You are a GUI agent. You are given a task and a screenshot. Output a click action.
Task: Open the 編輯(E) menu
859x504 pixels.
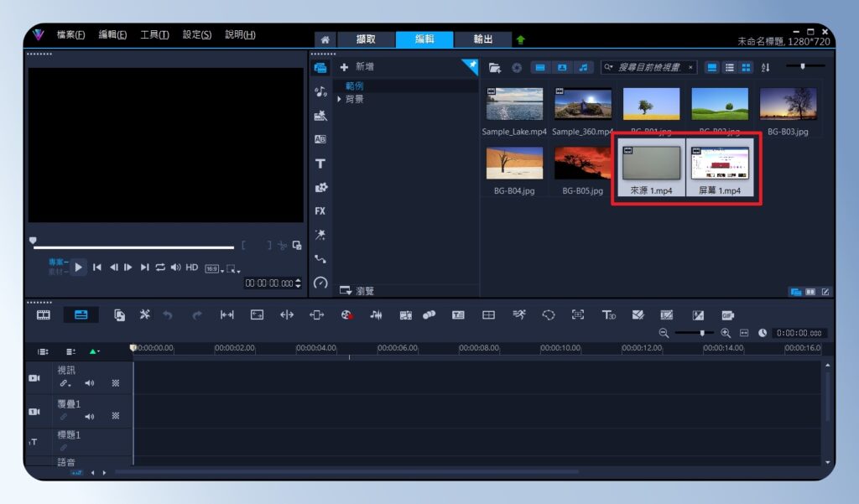pyautogui.click(x=112, y=34)
